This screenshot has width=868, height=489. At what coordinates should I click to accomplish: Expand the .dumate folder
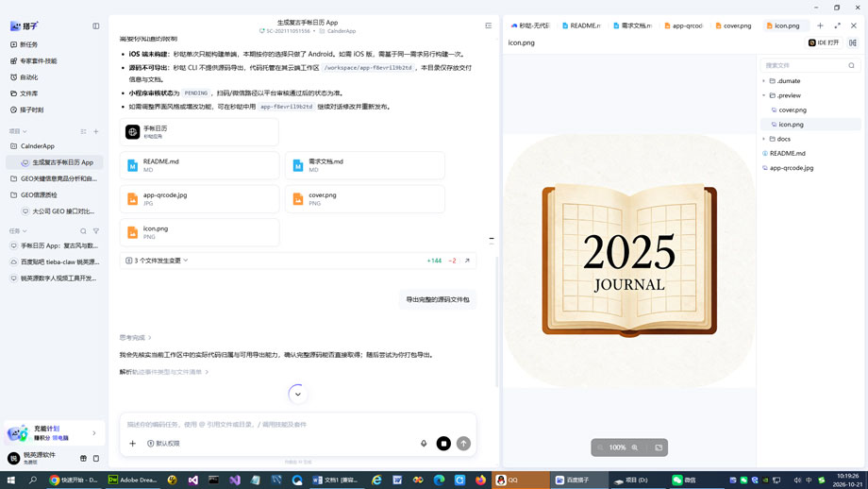tap(764, 81)
